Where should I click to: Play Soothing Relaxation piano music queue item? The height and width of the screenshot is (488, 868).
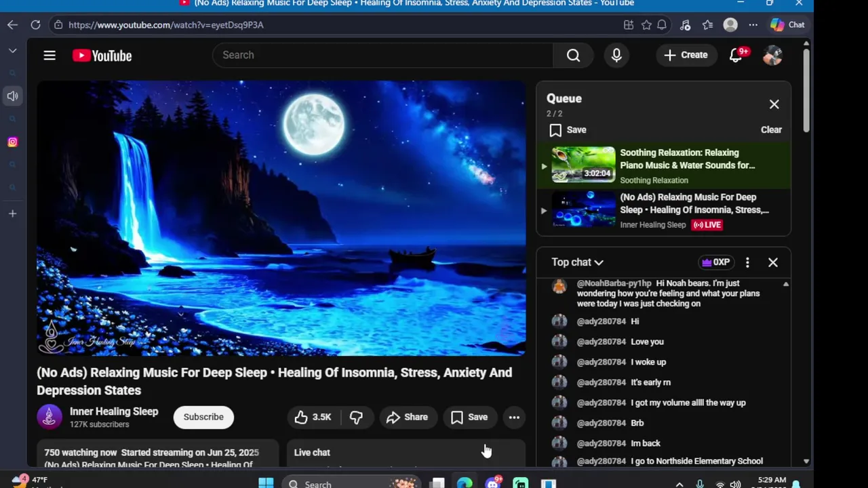point(663,165)
